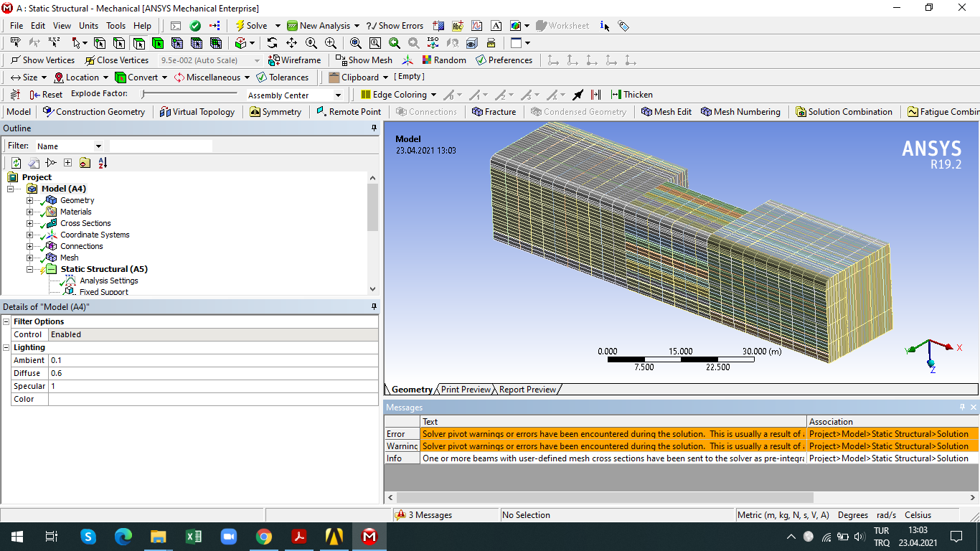Expand the Geometry tree node

(x=29, y=201)
